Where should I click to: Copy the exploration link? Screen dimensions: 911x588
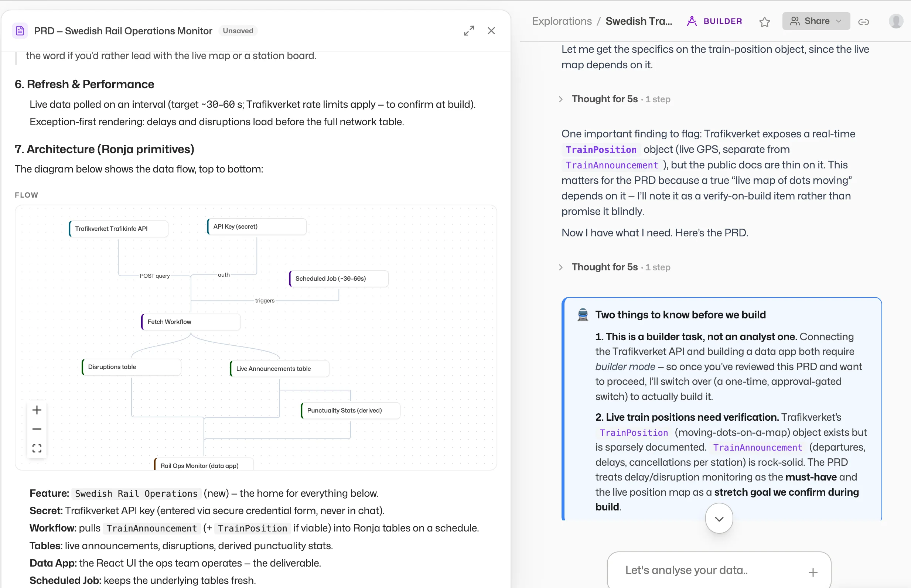(x=864, y=22)
